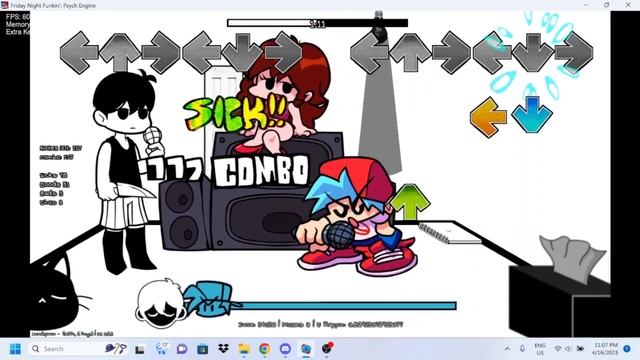The image size is (640, 360).
Task: Show hidden system tray icons chevron
Action: tap(507, 349)
